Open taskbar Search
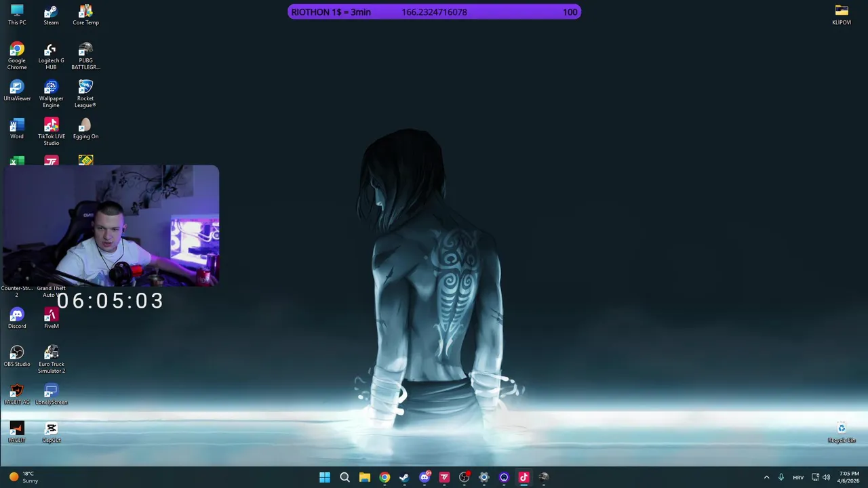This screenshot has width=868, height=488. point(344,477)
